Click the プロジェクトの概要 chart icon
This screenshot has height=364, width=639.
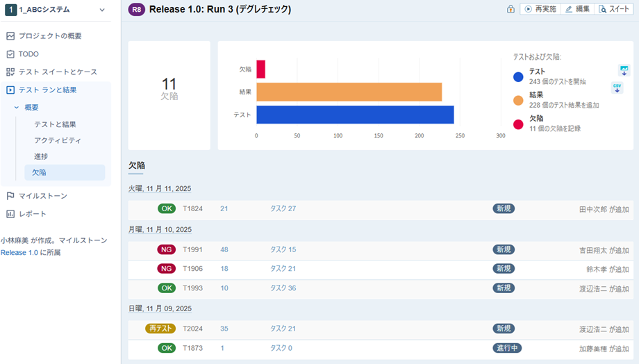tap(10, 35)
